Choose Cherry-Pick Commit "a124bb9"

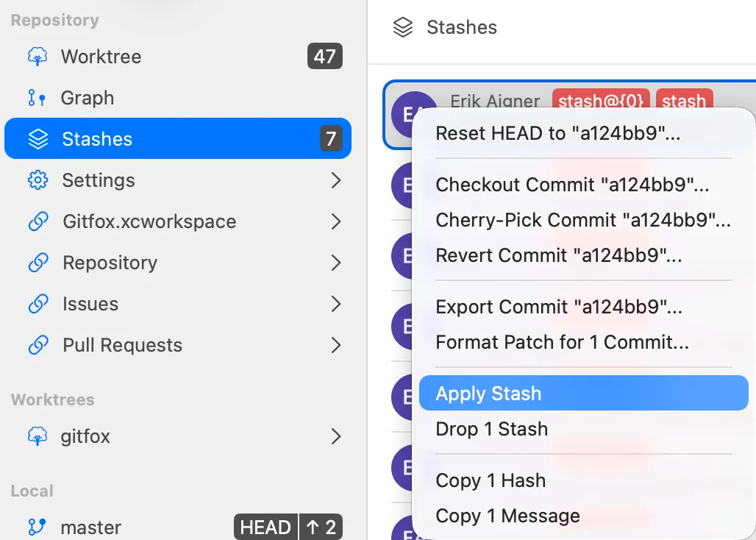click(583, 220)
